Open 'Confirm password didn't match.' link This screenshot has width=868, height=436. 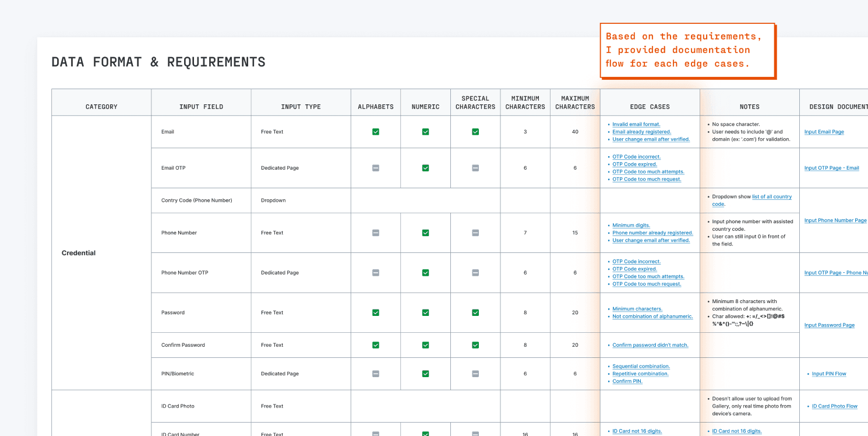point(650,345)
